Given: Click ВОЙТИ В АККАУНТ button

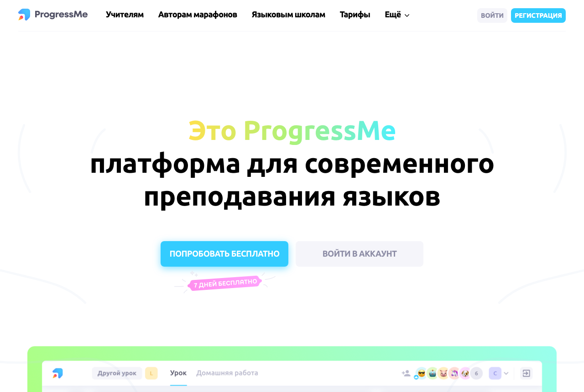Looking at the screenshot, I should [360, 254].
